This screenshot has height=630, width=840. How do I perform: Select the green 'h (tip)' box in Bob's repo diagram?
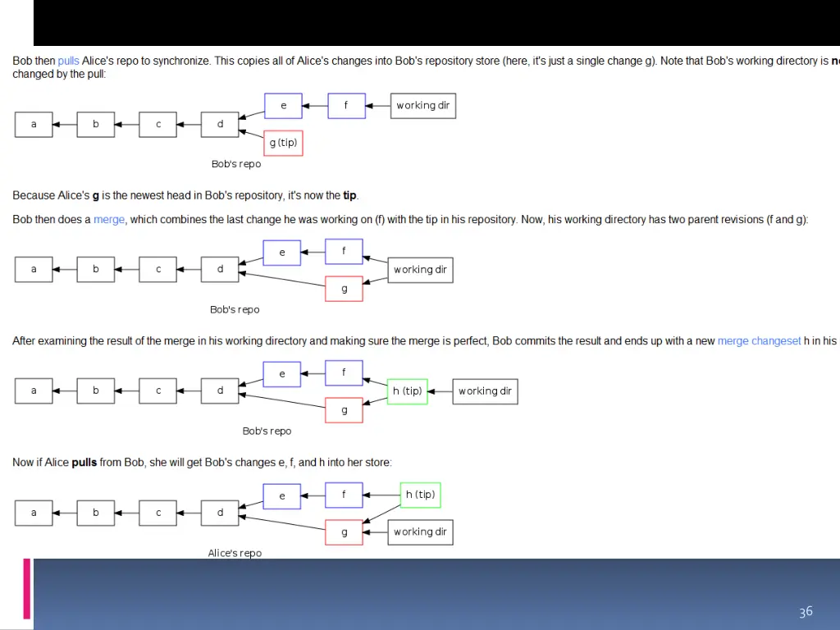pyautogui.click(x=407, y=391)
